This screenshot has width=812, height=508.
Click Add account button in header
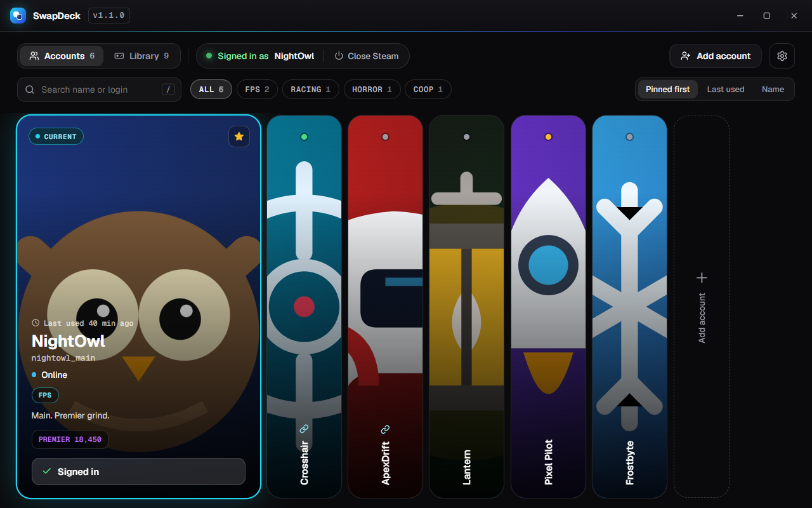[x=716, y=56]
